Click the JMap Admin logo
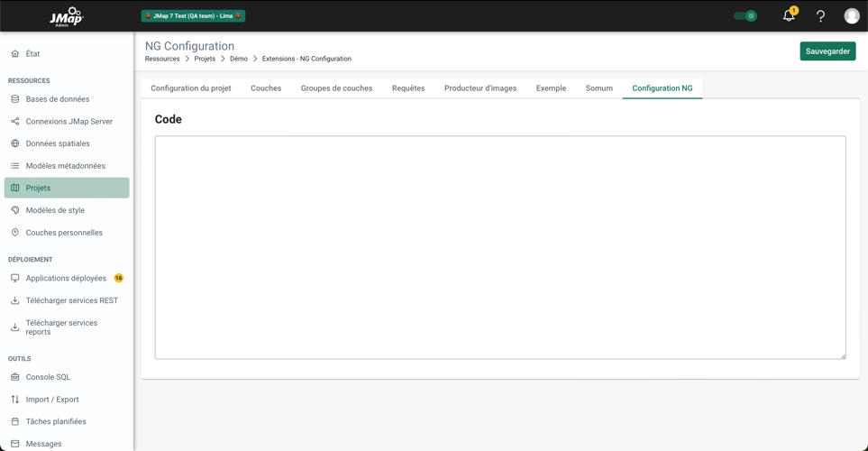Viewport: 868px width, 451px height. 66,16
